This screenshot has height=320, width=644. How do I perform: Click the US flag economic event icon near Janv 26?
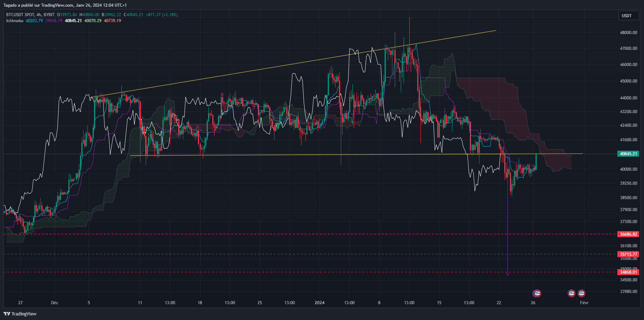pyautogui.click(x=537, y=293)
